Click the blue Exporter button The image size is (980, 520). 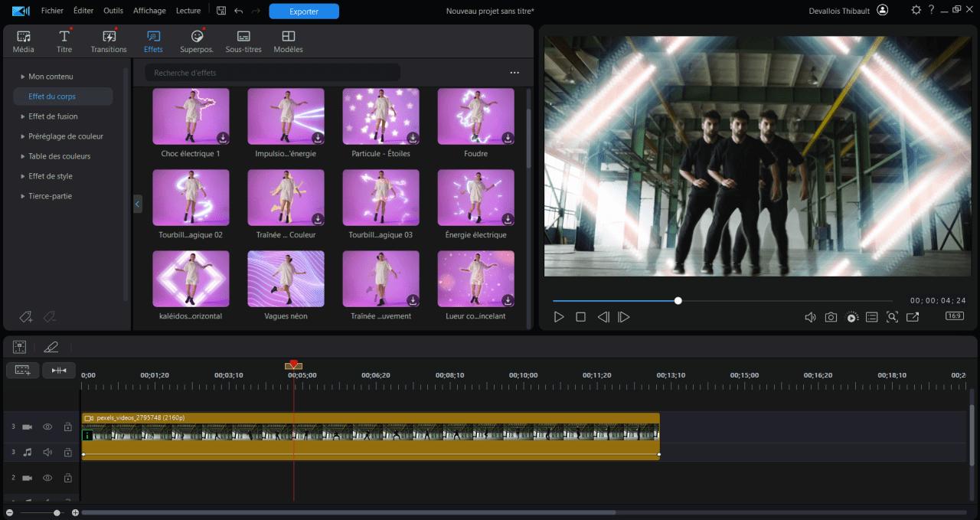click(304, 11)
